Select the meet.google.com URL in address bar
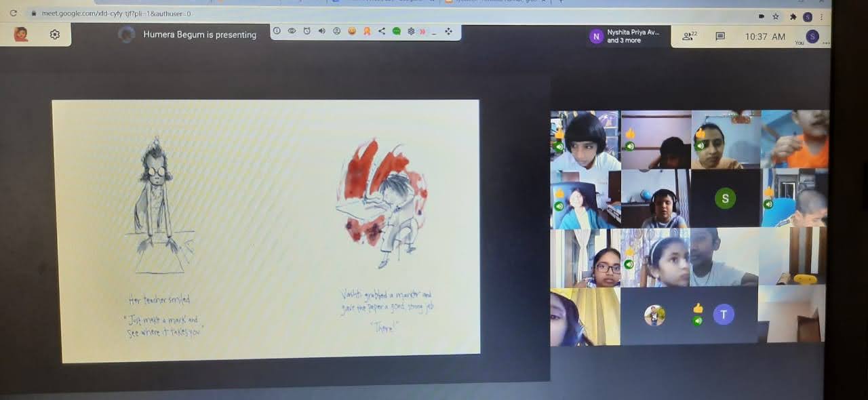Screen dimensions: 868x400 click(117, 14)
